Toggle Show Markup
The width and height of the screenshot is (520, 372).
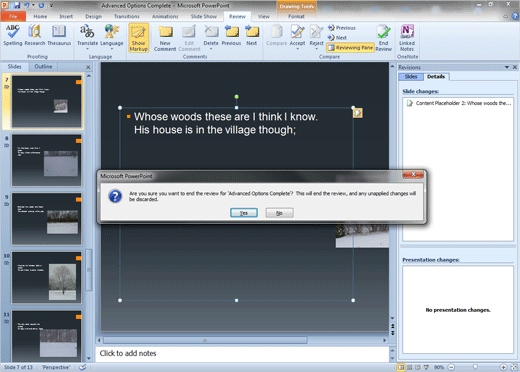[x=139, y=38]
